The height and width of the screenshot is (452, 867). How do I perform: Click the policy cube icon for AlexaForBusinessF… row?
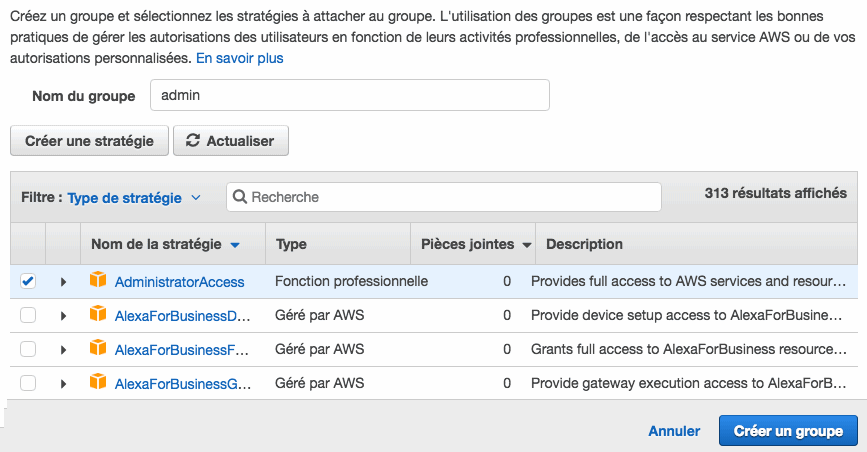[x=97, y=349]
